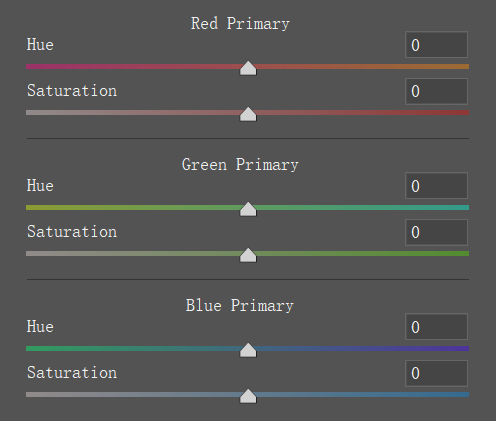Click the Green Primary Hue slider handle
496x421 pixels.
(x=248, y=209)
